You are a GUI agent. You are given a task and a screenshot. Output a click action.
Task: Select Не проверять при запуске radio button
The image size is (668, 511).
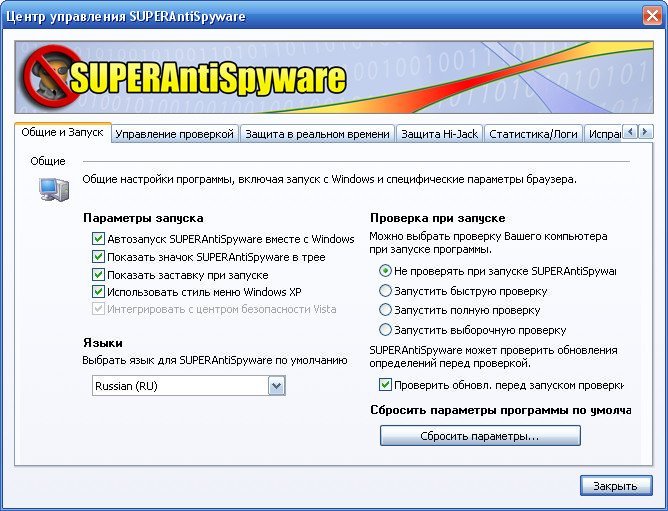tap(386, 271)
